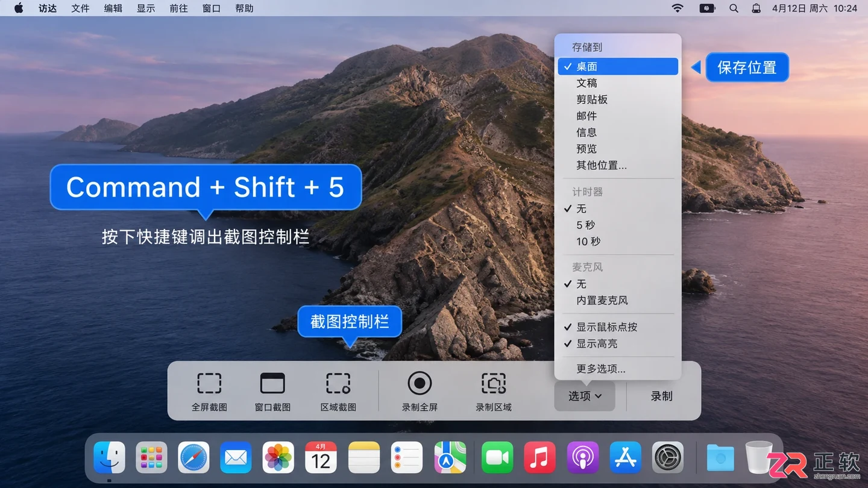Open the Apple menu
This screenshot has width=868, height=488.
[19, 8]
